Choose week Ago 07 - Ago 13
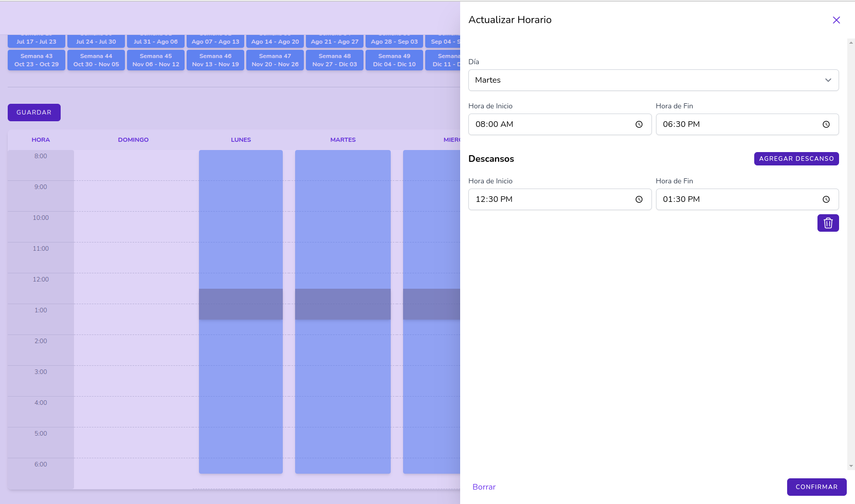855x504 pixels. [215, 41]
